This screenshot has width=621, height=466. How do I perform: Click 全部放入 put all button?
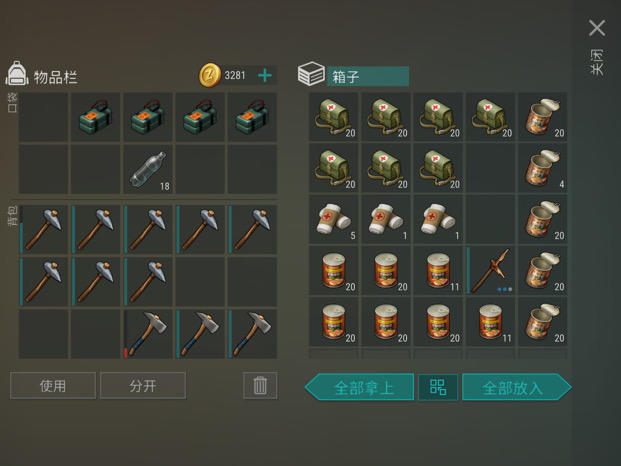516,387
